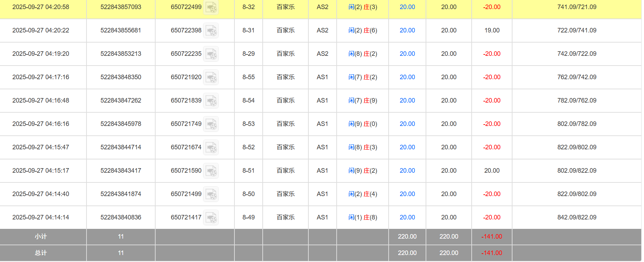The height and width of the screenshot is (262, 644).
Task: Open the video icon for round 650722235
Action: (211, 54)
